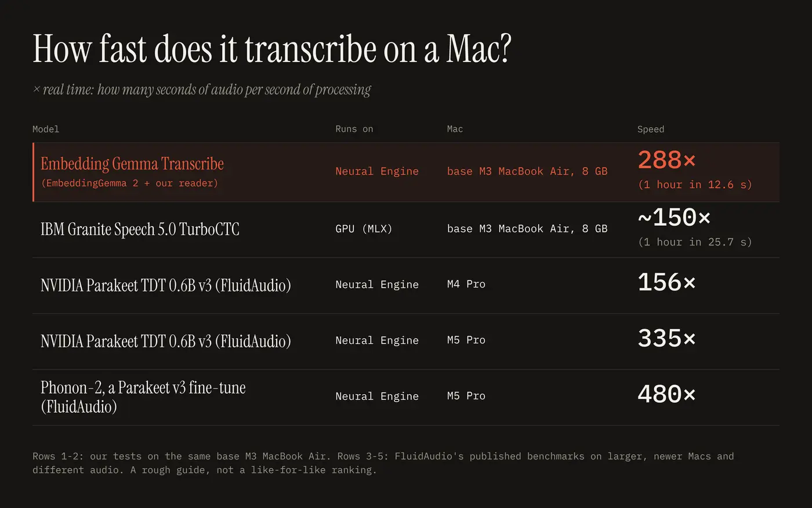Select the "EmbeddingGemma 2 + our reader" subtitle
812x508 pixels.
pos(129,183)
